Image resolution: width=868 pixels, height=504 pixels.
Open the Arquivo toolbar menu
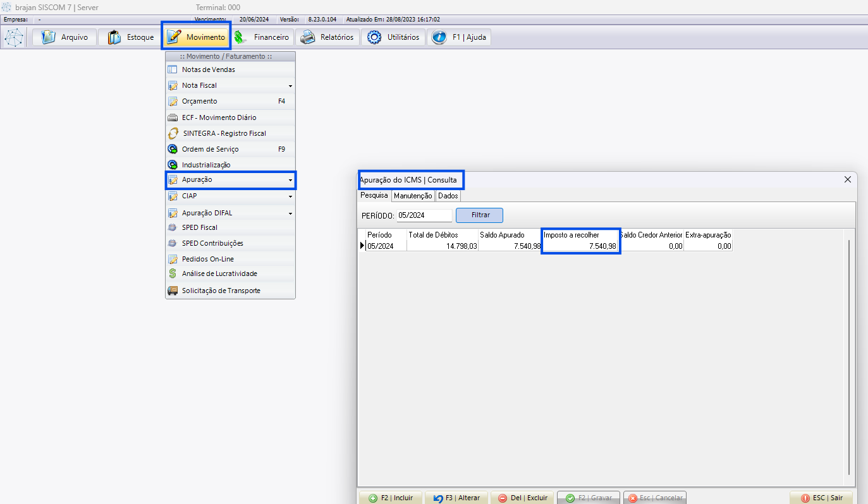tap(64, 37)
